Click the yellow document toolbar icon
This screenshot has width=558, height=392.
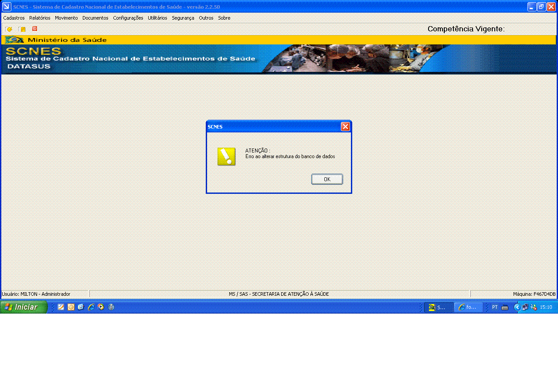click(22, 29)
